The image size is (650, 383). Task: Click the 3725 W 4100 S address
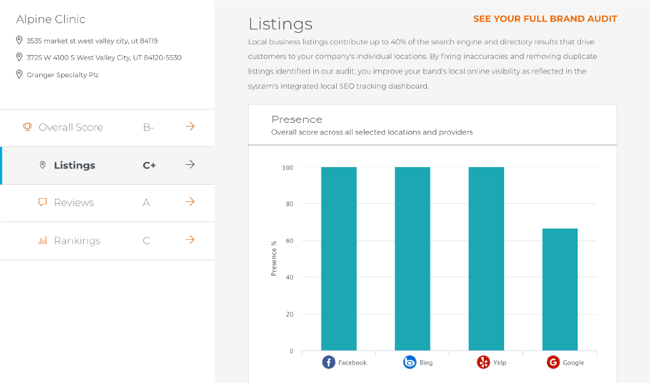point(104,58)
